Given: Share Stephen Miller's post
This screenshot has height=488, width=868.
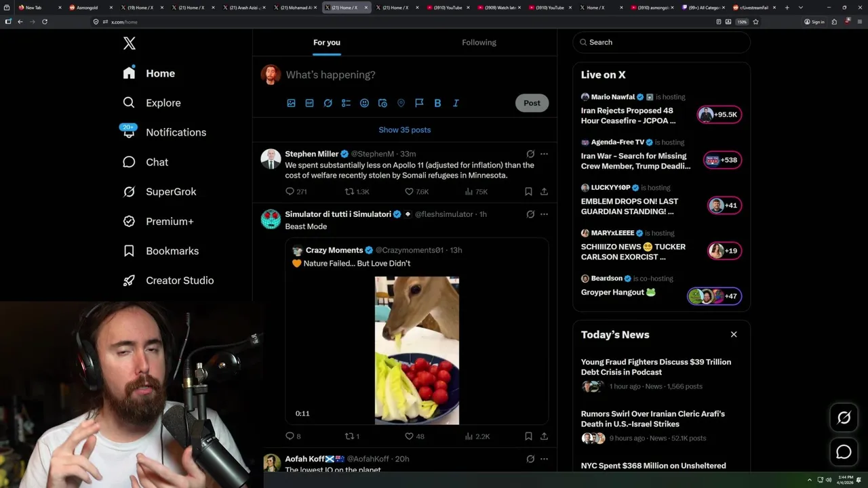Looking at the screenshot, I should 544,192.
